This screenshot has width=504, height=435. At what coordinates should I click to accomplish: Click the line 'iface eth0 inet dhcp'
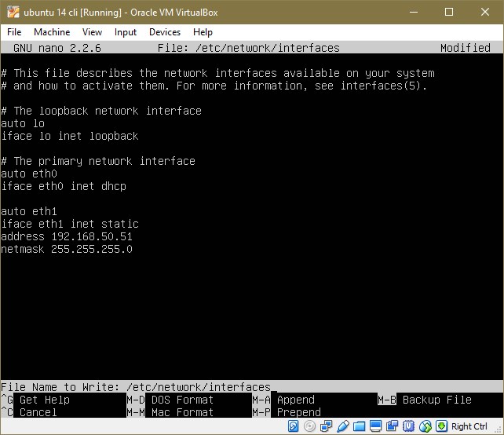[x=64, y=186]
